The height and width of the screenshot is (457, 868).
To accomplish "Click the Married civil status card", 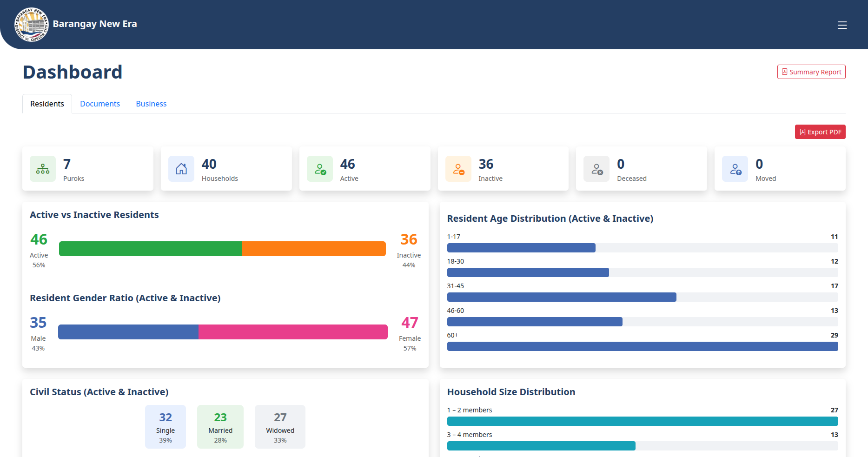I will 220,427.
